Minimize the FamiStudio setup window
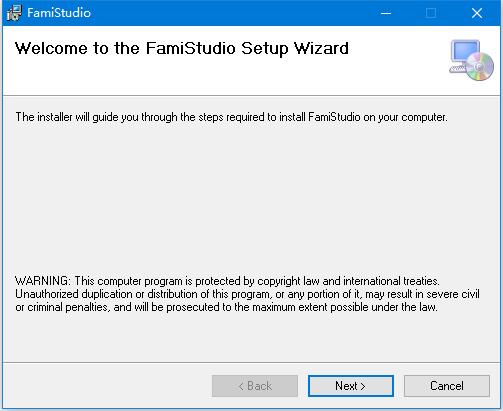This screenshot has width=503, height=411. click(386, 13)
